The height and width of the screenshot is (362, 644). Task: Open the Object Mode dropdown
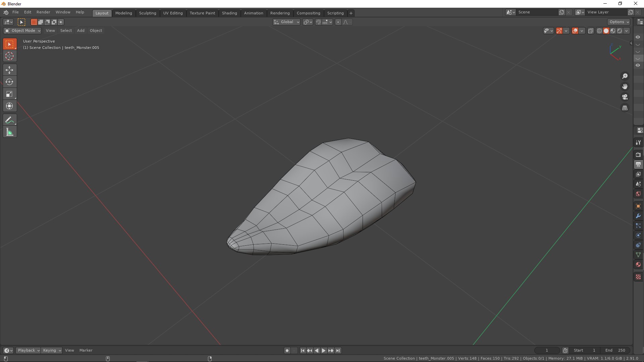[22, 31]
